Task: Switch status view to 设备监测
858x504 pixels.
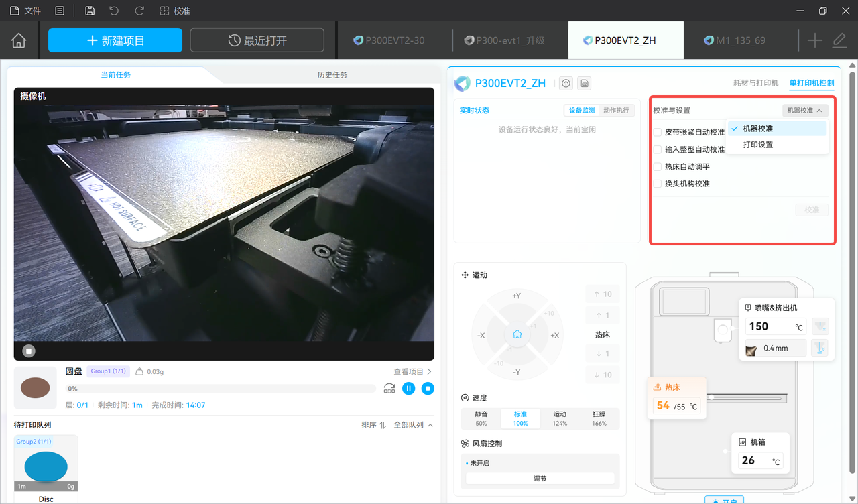Action: (x=582, y=111)
